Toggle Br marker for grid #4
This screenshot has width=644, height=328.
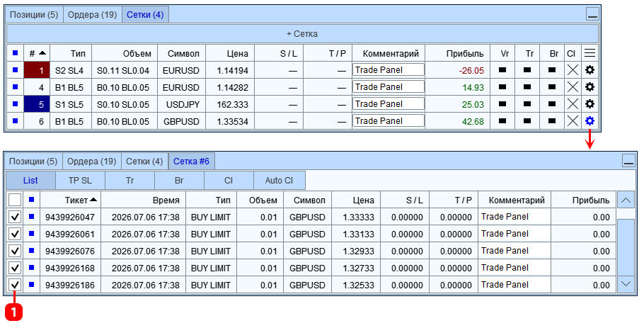click(x=552, y=87)
